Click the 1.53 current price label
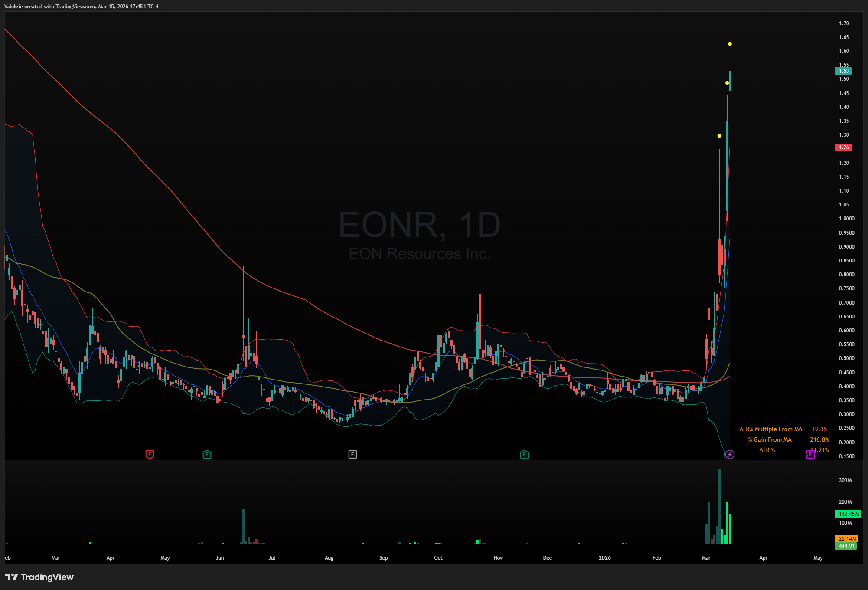 point(843,71)
